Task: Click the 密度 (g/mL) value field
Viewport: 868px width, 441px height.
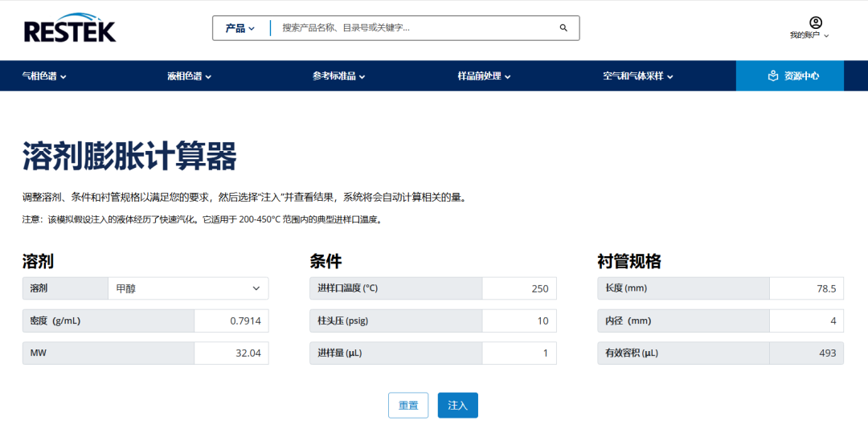Action: point(231,321)
